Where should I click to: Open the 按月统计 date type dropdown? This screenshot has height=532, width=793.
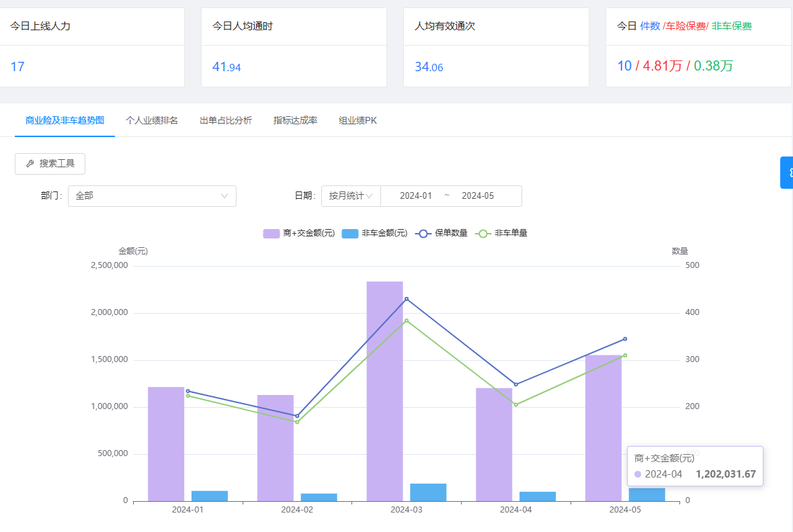(x=351, y=196)
